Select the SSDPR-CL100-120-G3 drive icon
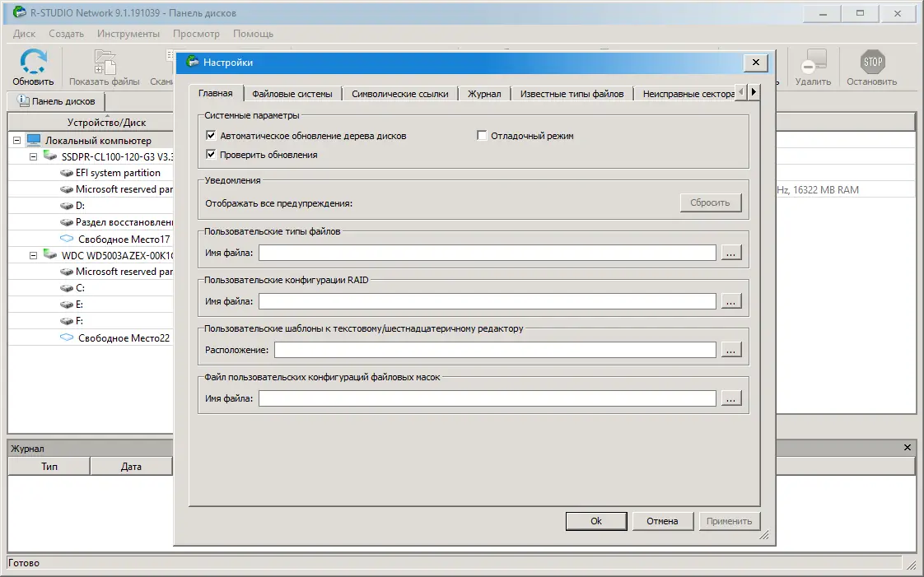The width and height of the screenshot is (924, 577). (x=50, y=156)
